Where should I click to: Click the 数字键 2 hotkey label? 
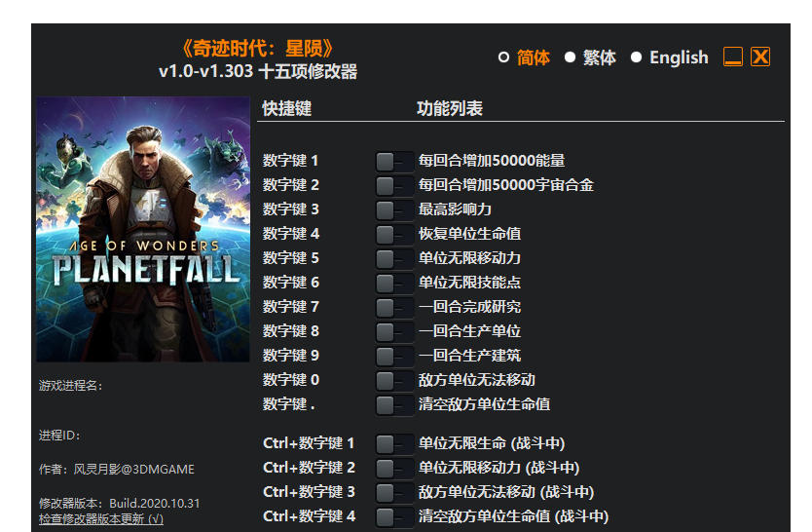point(290,185)
